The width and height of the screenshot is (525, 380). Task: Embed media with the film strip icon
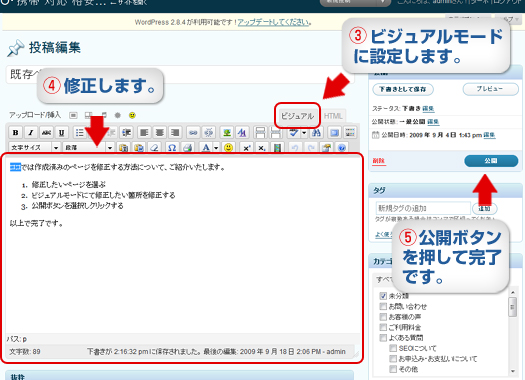point(277,148)
